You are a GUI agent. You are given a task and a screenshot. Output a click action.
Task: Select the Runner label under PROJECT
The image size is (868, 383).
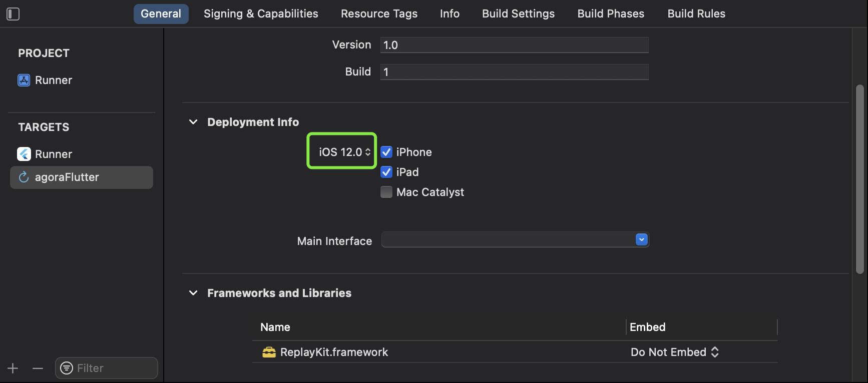tap(54, 80)
